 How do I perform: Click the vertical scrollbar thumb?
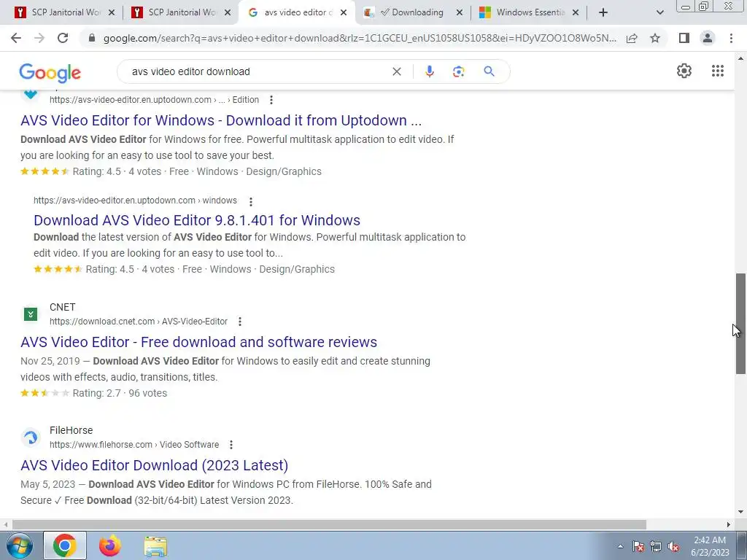click(x=740, y=324)
